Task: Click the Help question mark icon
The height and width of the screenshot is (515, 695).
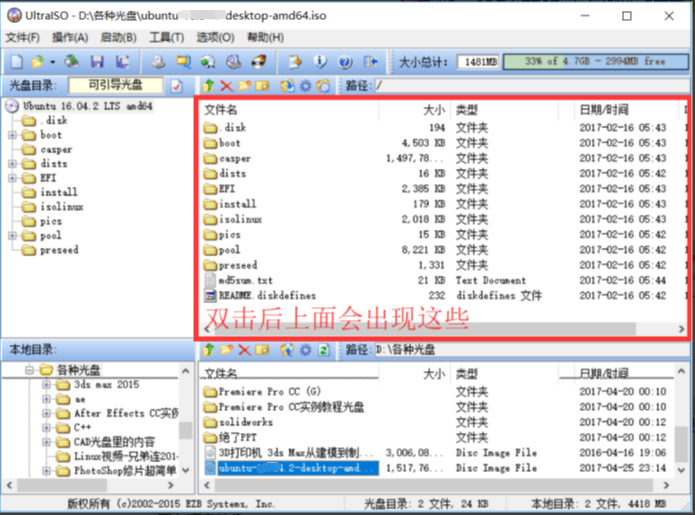Action: coord(345,62)
